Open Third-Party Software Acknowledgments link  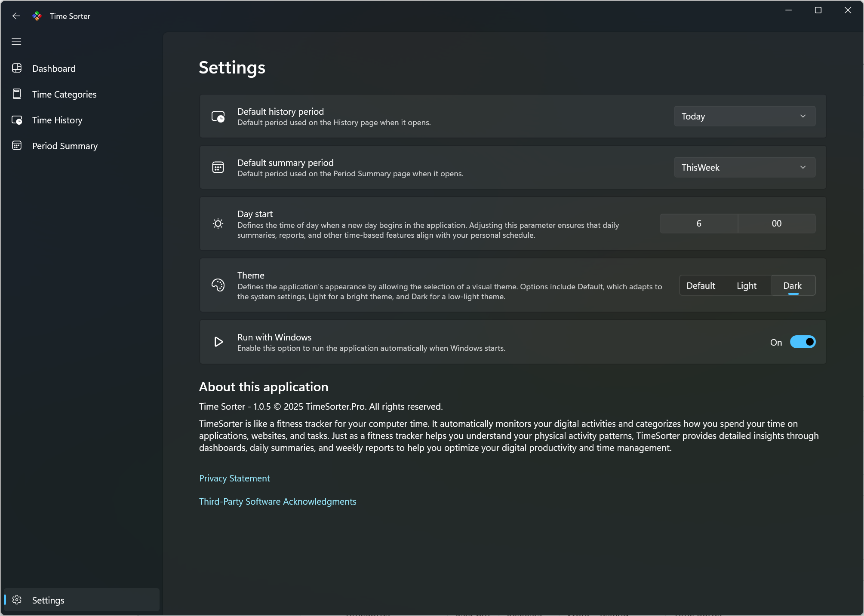point(277,501)
